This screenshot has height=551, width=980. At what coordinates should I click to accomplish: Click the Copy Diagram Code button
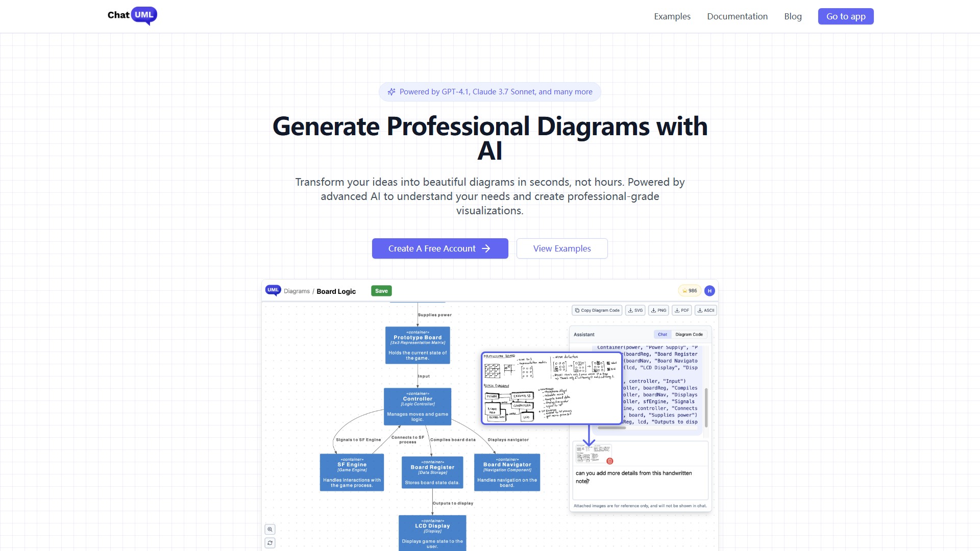(597, 310)
